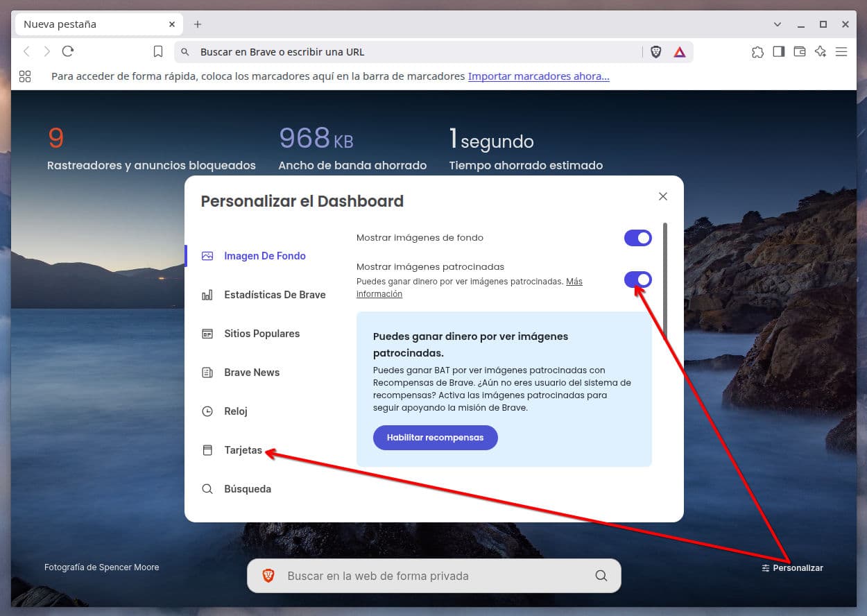The height and width of the screenshot is (616, 867).
Task: Close the Personalizar el Dashboard dialog
Action: [663, 196]
